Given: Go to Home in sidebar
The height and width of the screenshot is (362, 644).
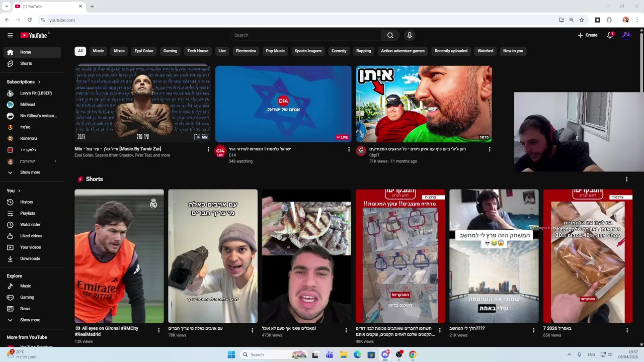Looking at the screenshot, I should pos(32,52).
